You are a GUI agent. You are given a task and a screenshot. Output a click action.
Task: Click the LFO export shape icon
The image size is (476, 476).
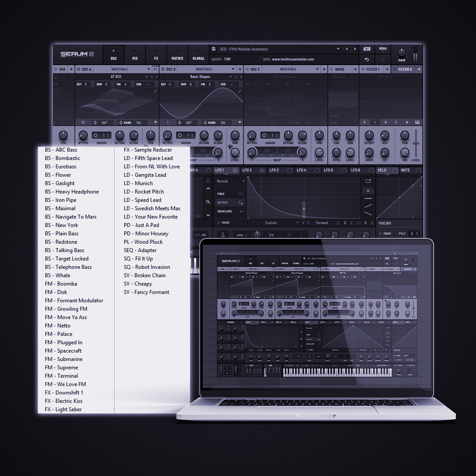368,181
